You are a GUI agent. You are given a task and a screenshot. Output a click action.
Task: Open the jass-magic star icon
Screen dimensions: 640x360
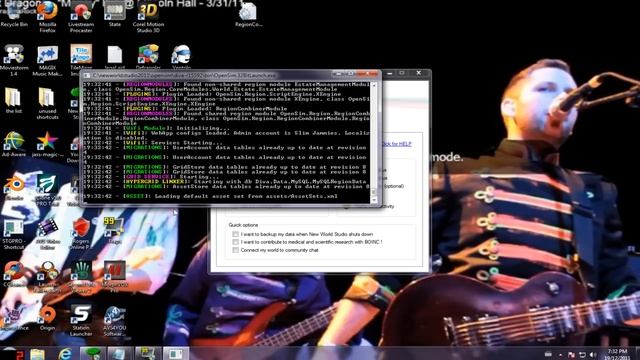(x=47, y=144)
